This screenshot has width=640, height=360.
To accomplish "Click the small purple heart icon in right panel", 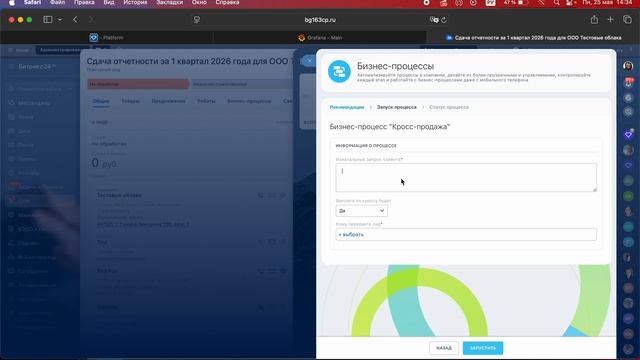I will pyautogui.click(x=628, y=165).
